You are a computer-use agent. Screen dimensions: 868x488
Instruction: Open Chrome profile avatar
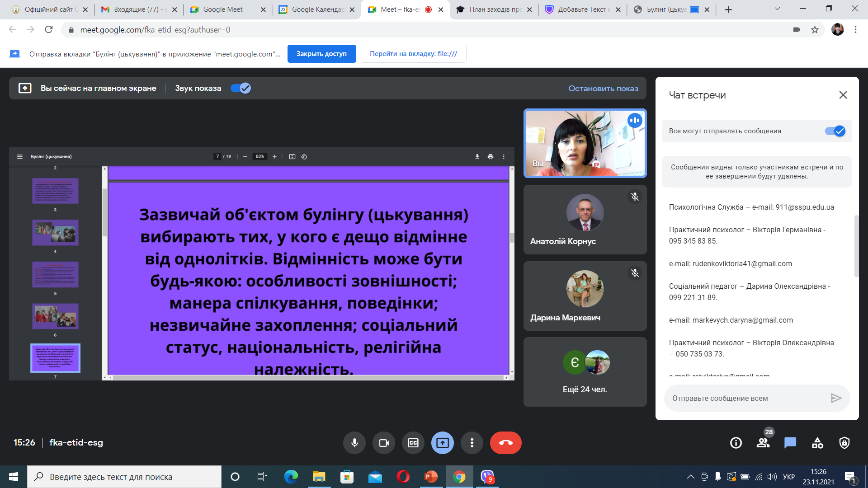click(x=837, y=30)
